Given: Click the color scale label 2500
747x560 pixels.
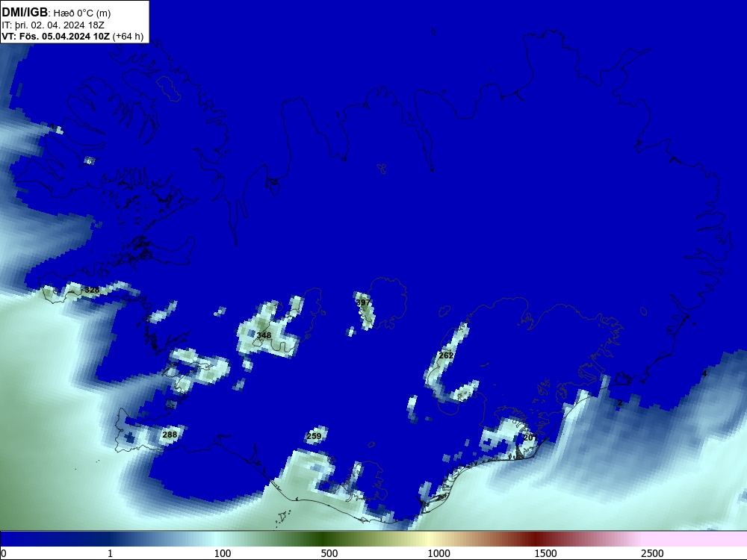Looking at the screenshot, I should 652,553.
